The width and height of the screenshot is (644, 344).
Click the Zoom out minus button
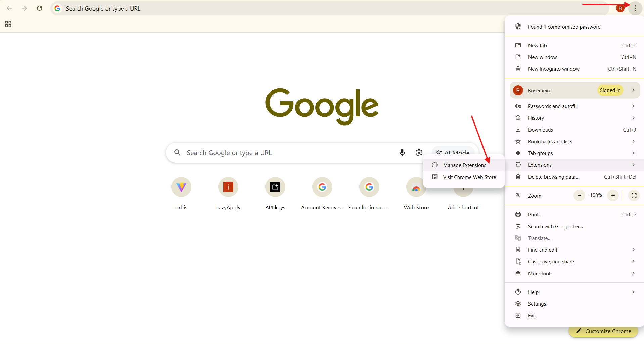pos(579,195)
